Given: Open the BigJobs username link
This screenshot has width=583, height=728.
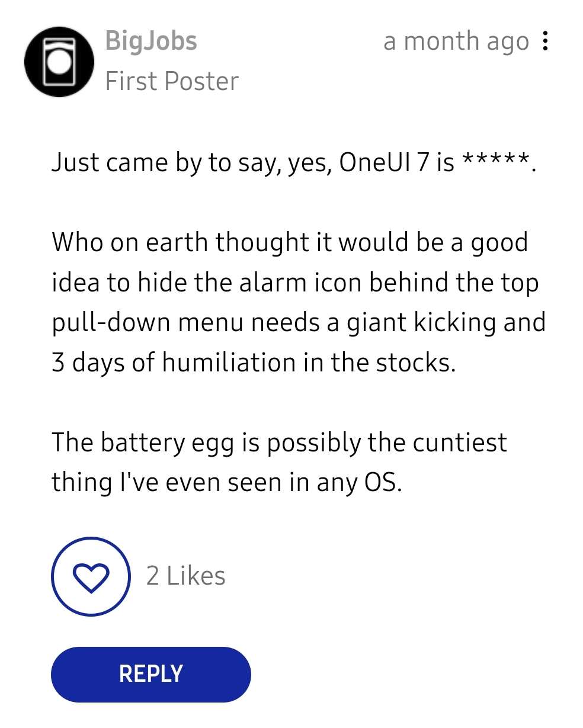Looking at the screenshot, I should pyautogui.click(x=151, y=41).
